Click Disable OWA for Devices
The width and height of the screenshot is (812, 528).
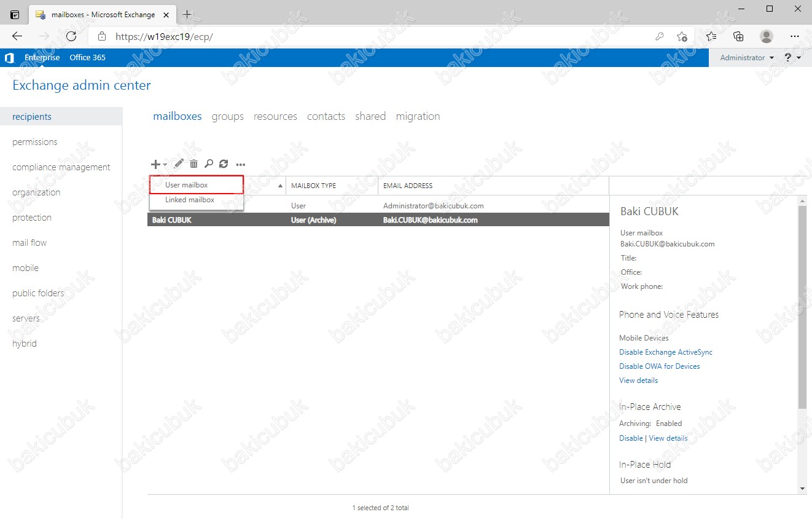[x=660, y=366]
